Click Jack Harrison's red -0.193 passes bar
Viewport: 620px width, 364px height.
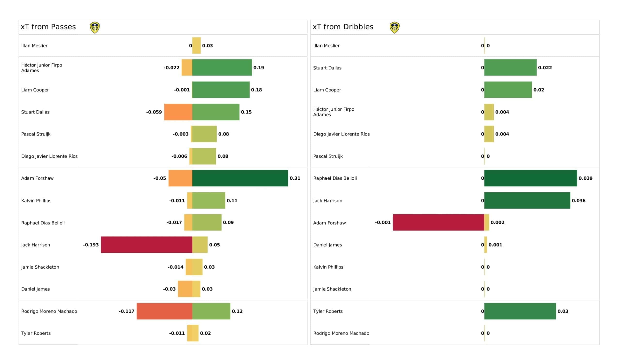[x=147, y=245]
